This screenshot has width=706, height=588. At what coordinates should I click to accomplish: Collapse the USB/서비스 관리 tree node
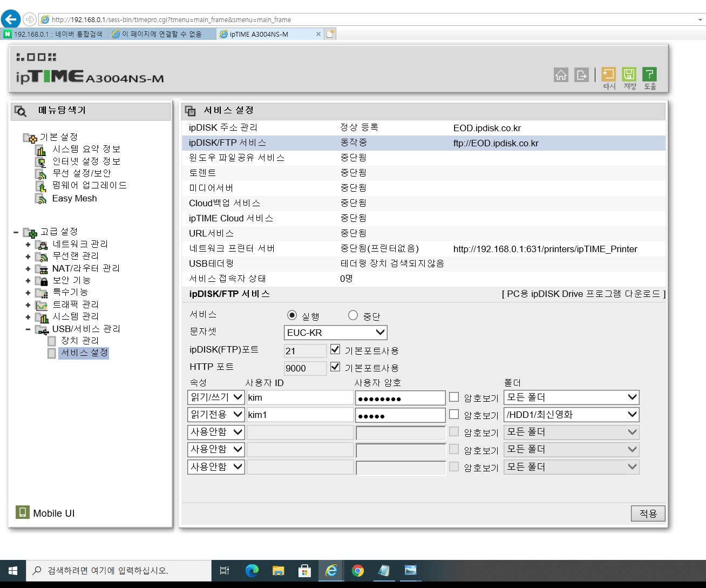pos(28,329)
